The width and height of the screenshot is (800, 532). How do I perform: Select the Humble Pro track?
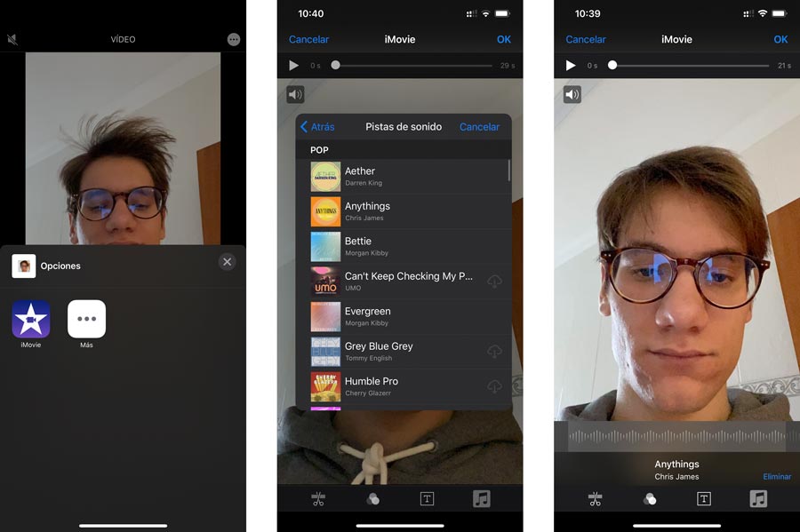(x=404, y=386)
